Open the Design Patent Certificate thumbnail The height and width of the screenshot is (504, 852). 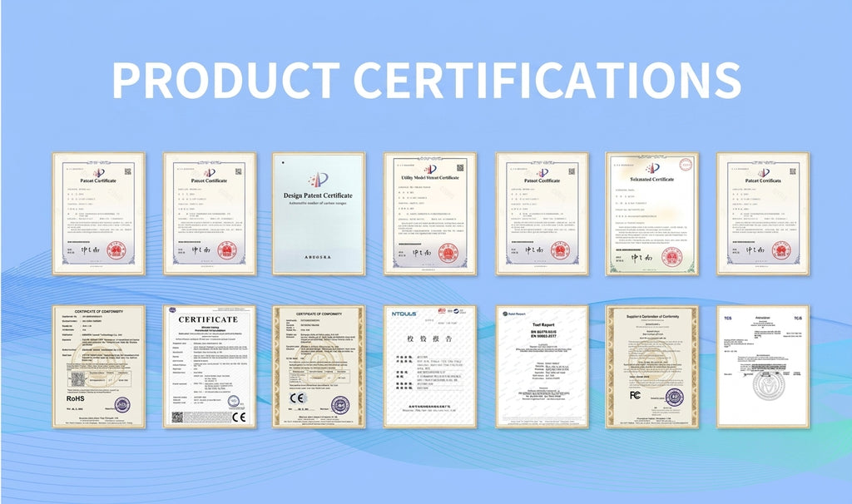[319, 214]
